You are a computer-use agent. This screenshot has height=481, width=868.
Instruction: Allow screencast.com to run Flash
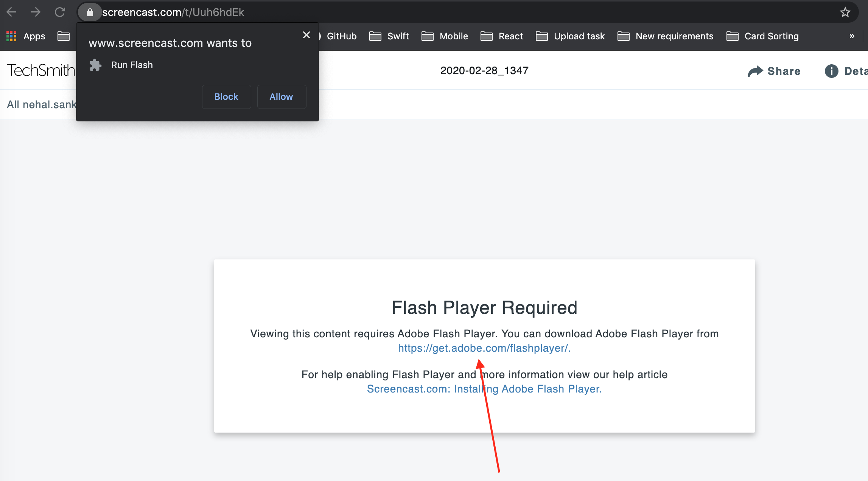point(281,96)
